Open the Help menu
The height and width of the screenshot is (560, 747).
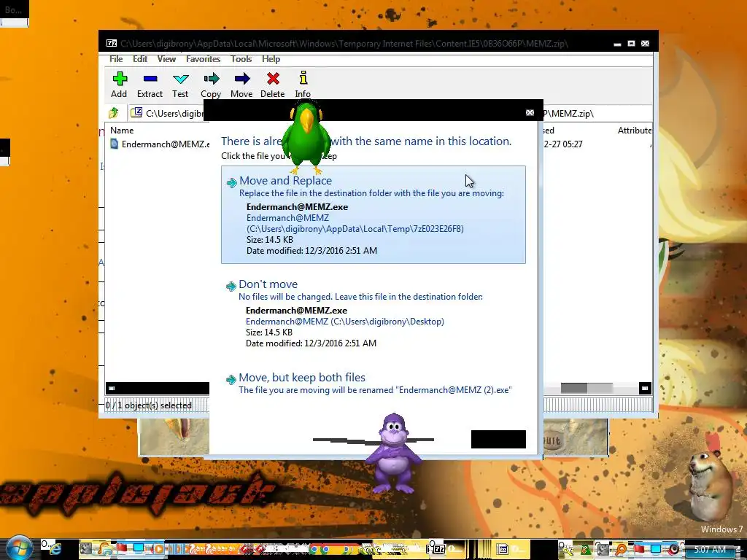pyautogui.click(x=271, y=59)
